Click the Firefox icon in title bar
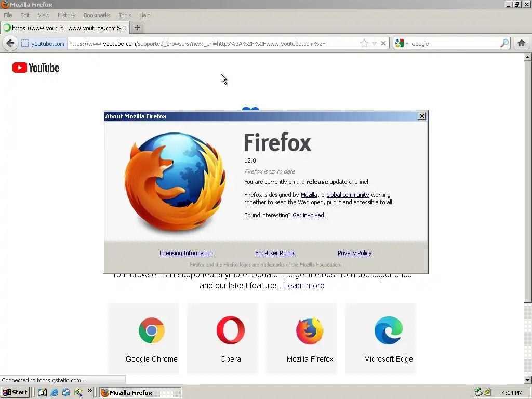The height and width of the screenshot is (399, 532). tap(5, 4)
